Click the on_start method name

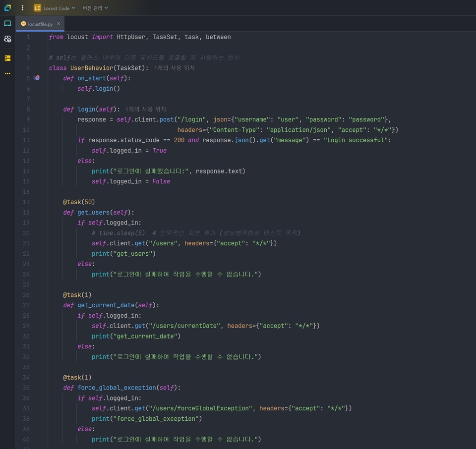(x=92, y=78)
